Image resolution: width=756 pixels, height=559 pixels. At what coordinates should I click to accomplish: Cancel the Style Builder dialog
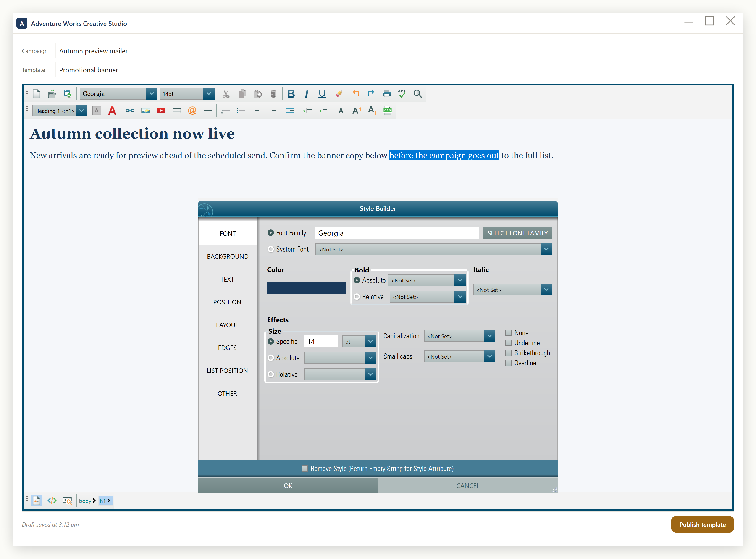[x=468, y=485]
